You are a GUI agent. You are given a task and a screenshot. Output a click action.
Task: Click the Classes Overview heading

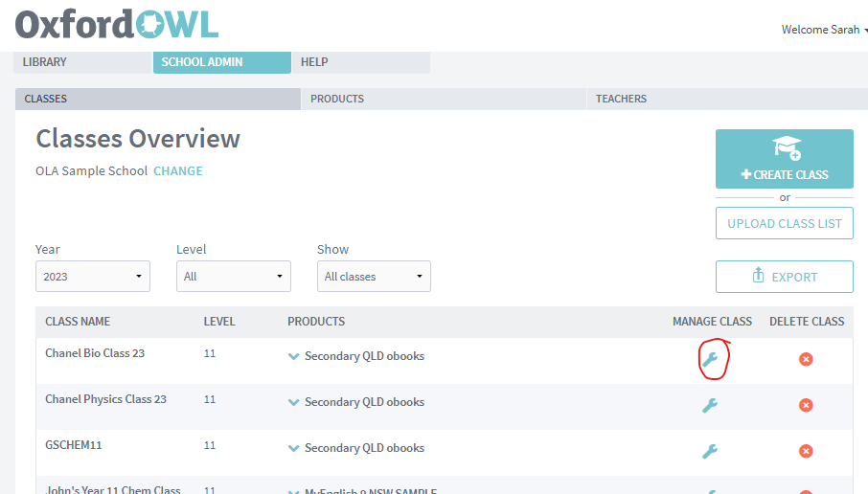pos(138,138)
